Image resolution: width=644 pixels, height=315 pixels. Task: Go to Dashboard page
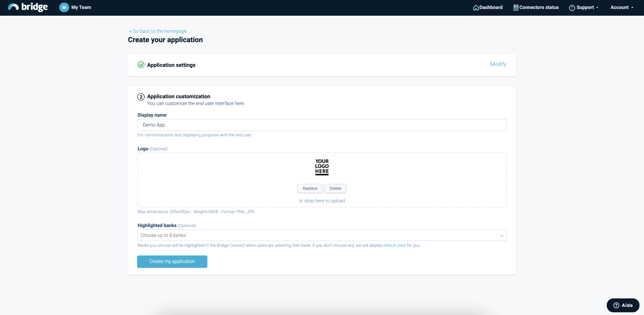click(x=491, y=7)
